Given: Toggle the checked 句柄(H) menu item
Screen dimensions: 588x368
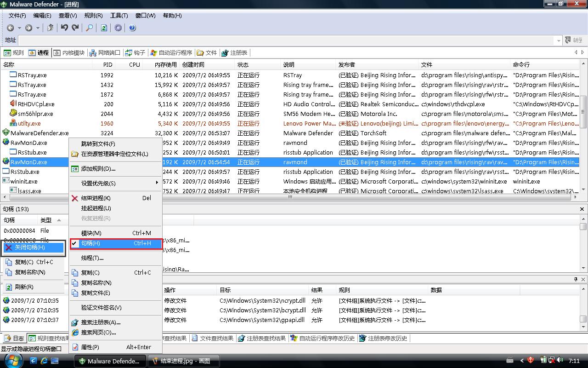Looking at the screenshot, I should coord(90,243).
